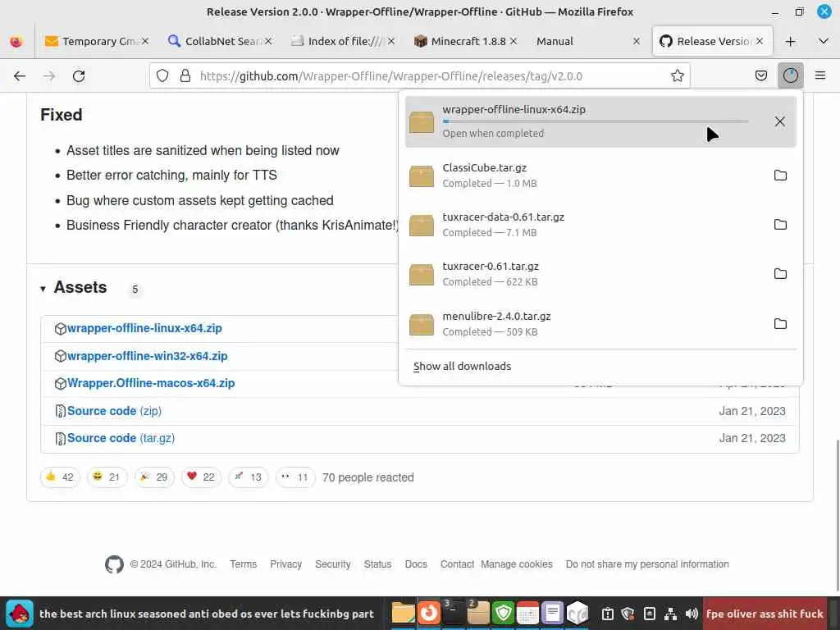Download Source code (tar.gz)

(121, 438)
